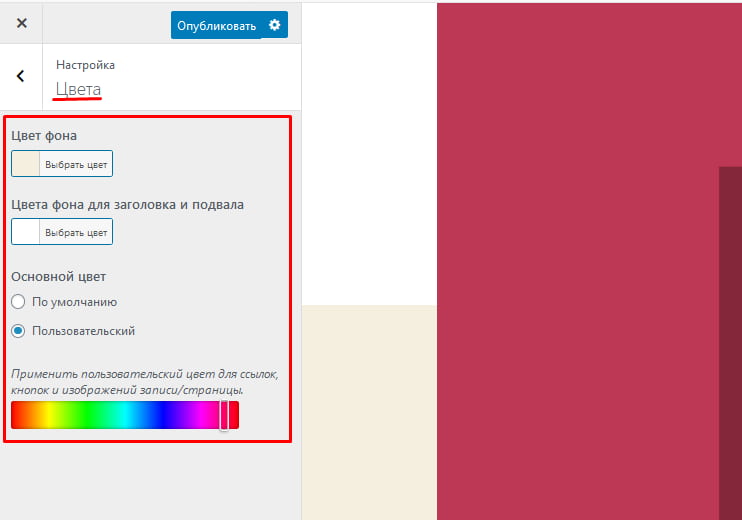Click Выбрать цвет for header and footer background
Screen dimensions: 742x520
coord(76,232)
